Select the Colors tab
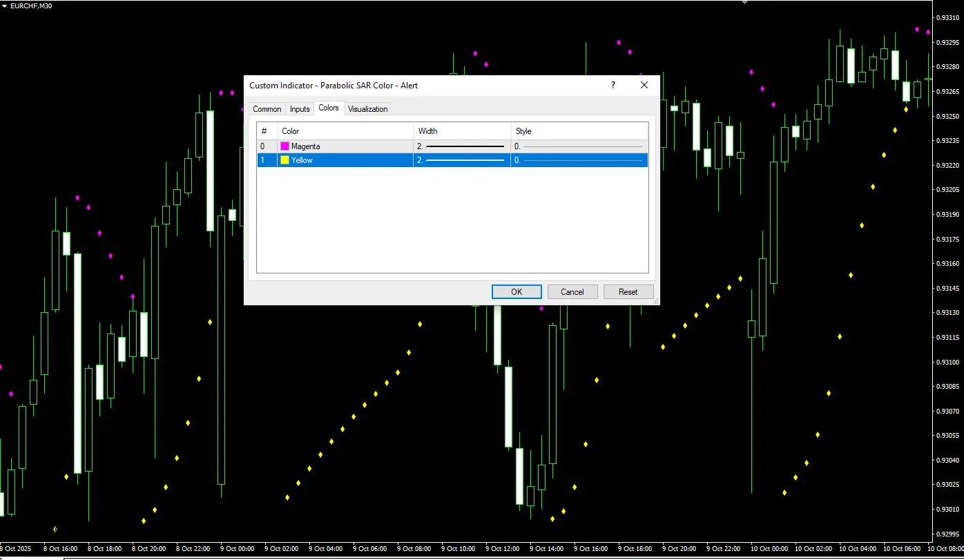The height and width of the screenshot is (560, 964). point(329,108)
